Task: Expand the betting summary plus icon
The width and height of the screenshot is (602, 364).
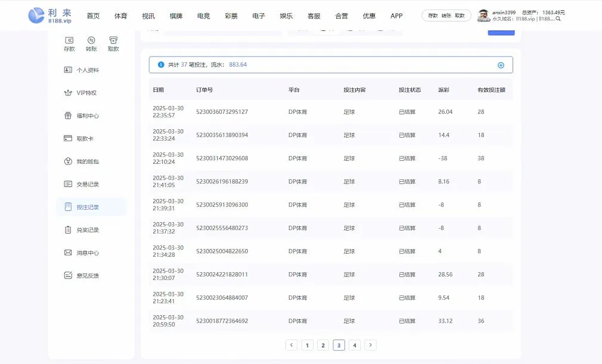Action: click(x=501, y=65)
